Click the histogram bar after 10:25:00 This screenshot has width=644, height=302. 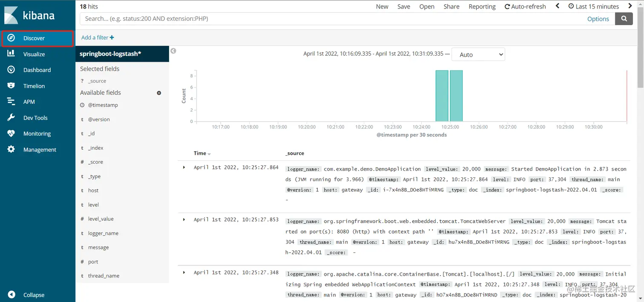point(456,96)
